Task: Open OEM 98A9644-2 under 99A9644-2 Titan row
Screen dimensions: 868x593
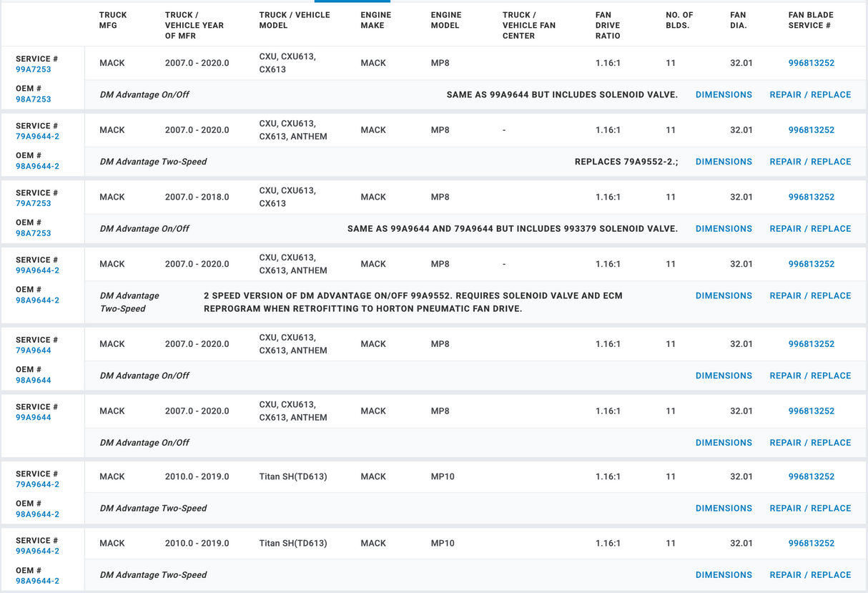Action: (x=38, y=582)
